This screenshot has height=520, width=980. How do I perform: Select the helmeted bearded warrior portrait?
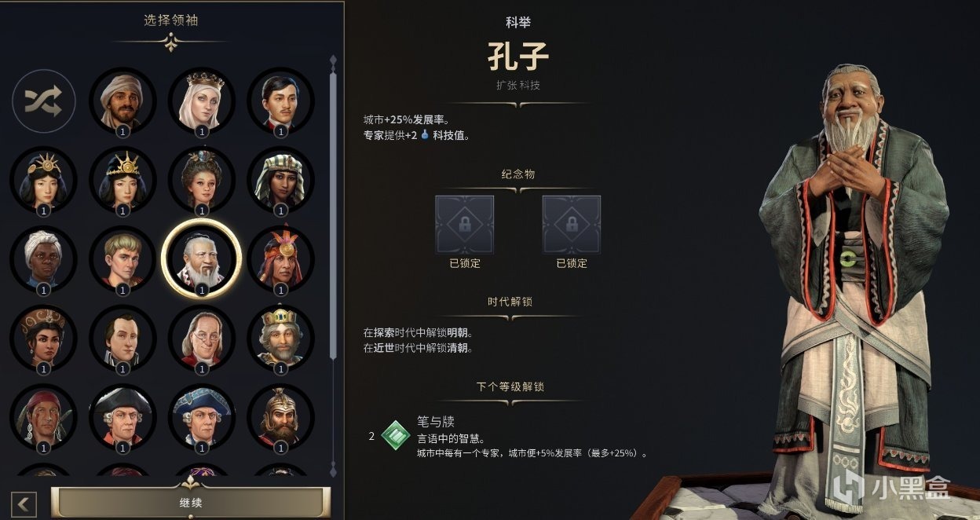coord(280,417)
